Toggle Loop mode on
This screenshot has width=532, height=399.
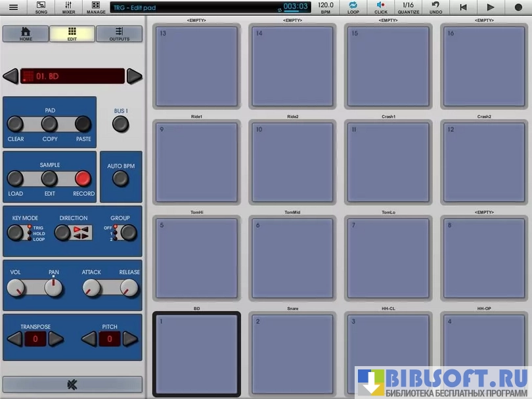click(353, 7)
